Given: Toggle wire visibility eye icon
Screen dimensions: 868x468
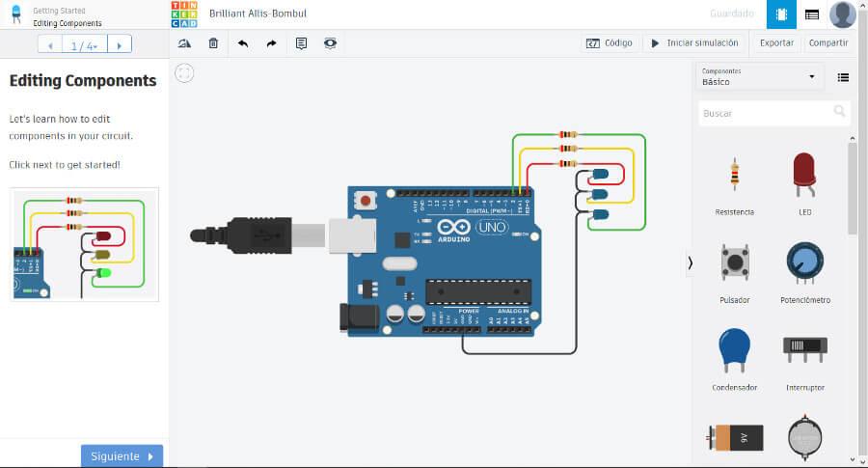Looking at the screenshot, I should click(x=330, y=43).
